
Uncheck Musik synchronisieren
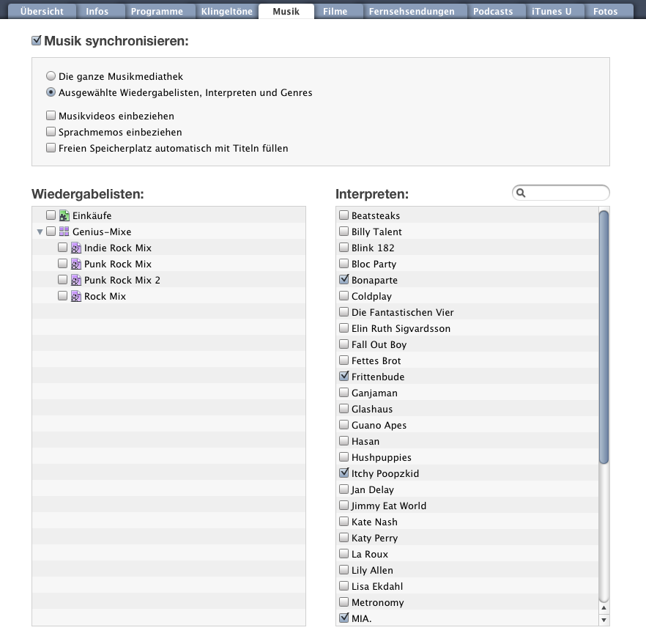click(37, 40)
